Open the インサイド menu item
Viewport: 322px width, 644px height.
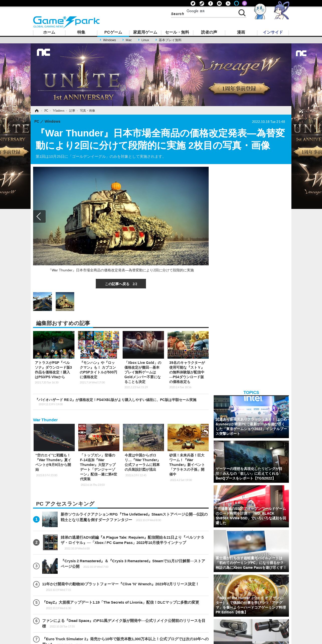pos(273,32)
